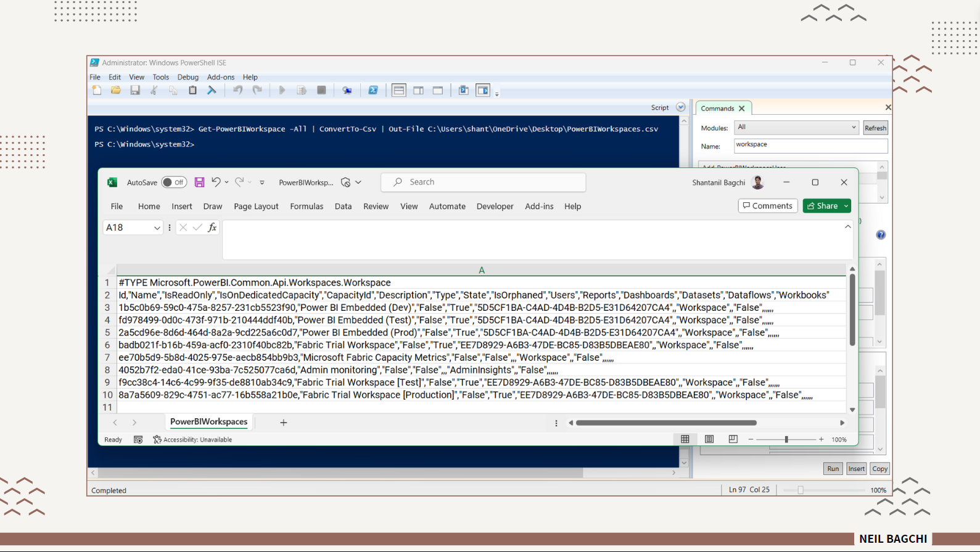Toggle Show Command Add-on icon in ISE
Image resolution: width=980 pixels, height=552 pixels.
483,91
